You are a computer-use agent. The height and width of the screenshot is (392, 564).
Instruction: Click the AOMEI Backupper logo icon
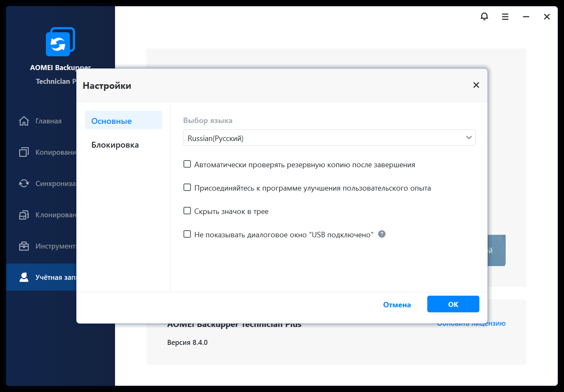click(x=60, y=41)
